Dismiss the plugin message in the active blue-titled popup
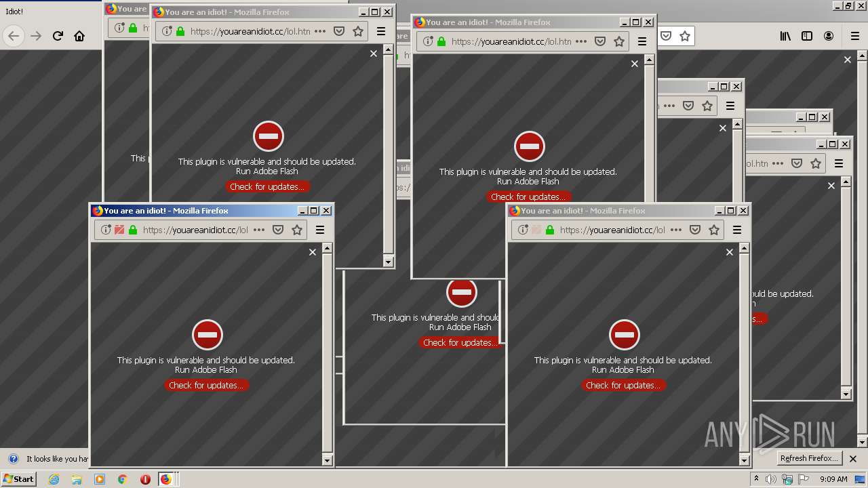The height and width of the screenshot is (488, 868). [x=313, y=252]
